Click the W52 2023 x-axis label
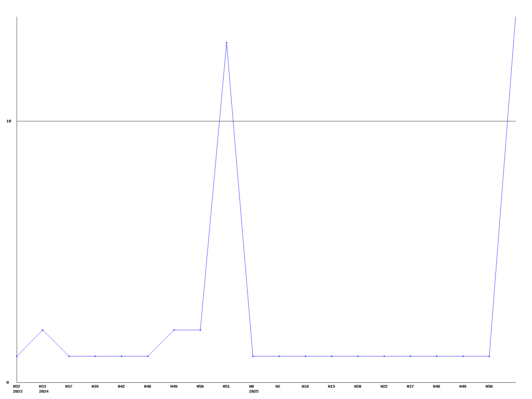The height and width of the screenshot is (399, 532). point(17,389)
